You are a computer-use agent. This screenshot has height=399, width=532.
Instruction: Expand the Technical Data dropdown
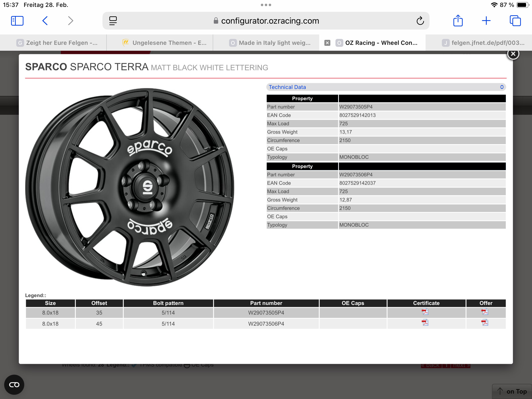click(x=386, y=87)
